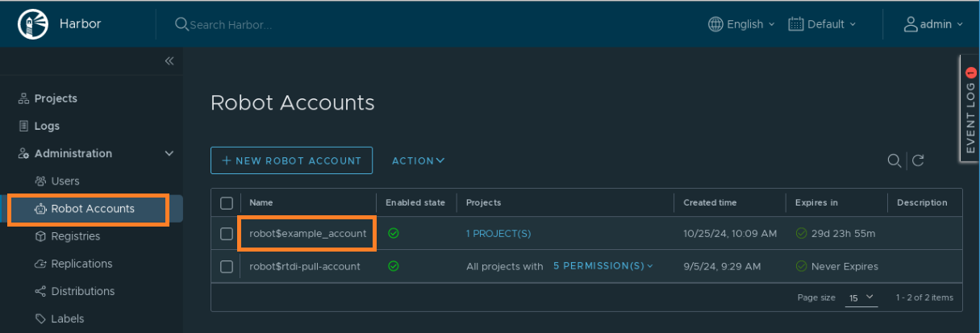Click the Harbor lighthouse logo

[x=33, y=24]
